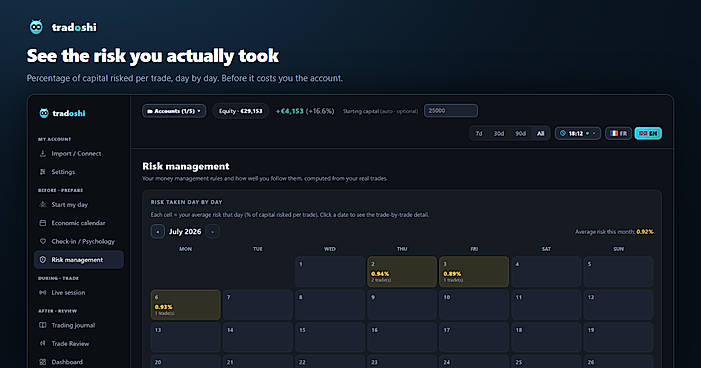
Task: Select the All time range
Action: click(x=541, y=133)
